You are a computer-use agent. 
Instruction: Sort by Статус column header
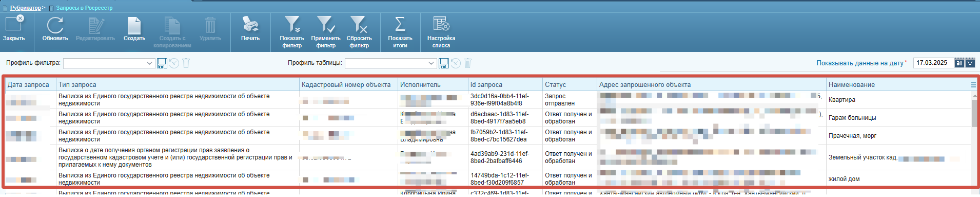pos(570,84)
